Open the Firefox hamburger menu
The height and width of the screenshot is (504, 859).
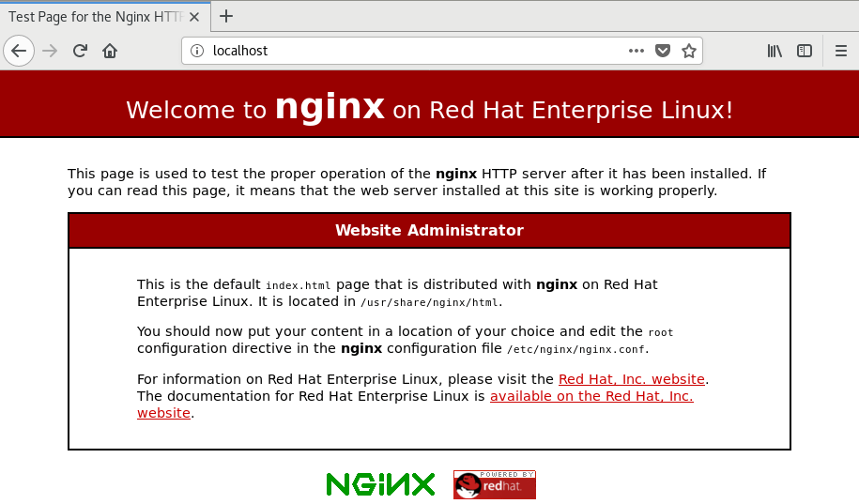(841, 51)
